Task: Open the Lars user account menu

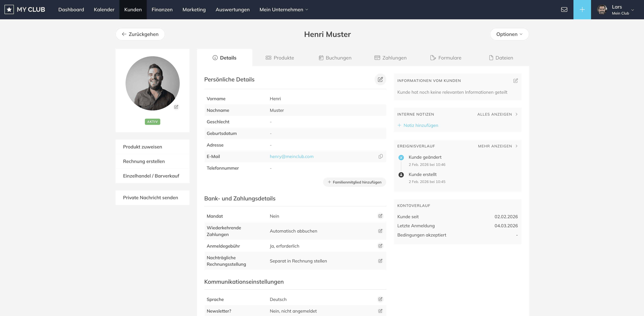Action: click(x=617, y=10)
